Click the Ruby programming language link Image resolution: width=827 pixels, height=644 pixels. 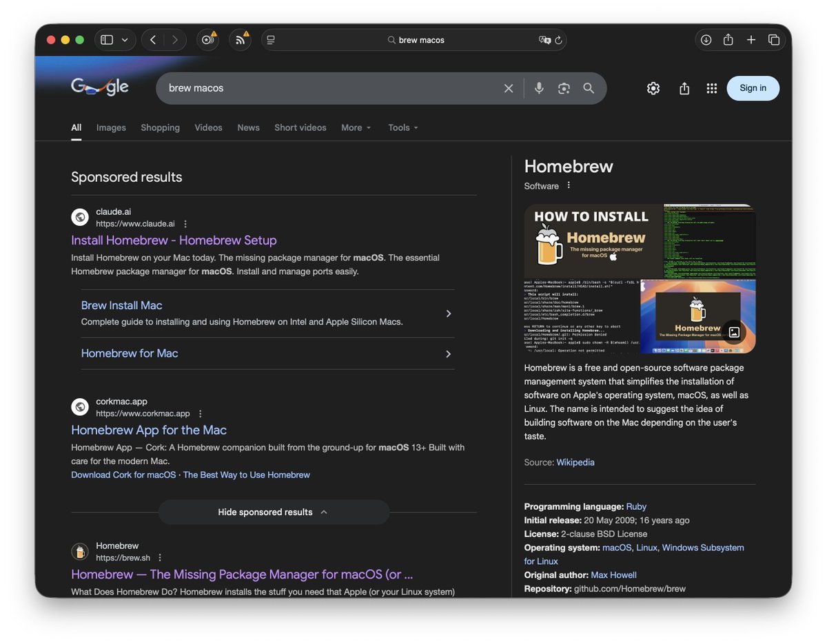pos(636,506)
